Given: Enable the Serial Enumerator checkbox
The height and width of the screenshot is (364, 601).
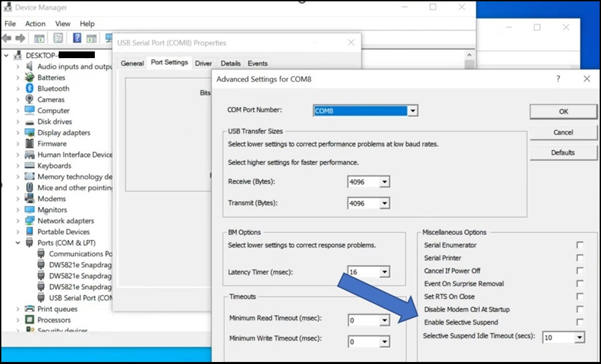Looking at the screenshot, I should pos(580,245).
